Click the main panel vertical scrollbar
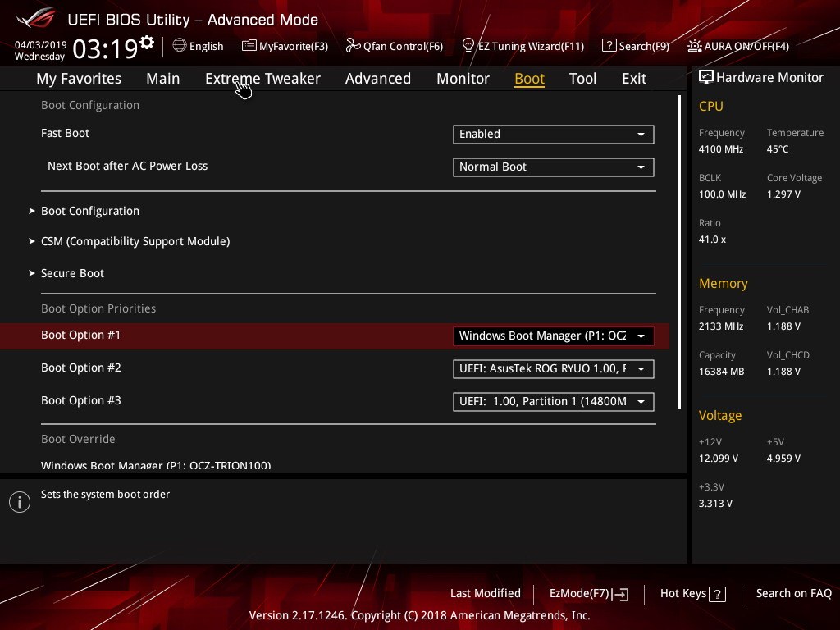Screen dimensions: 840x630 (679, 253)
